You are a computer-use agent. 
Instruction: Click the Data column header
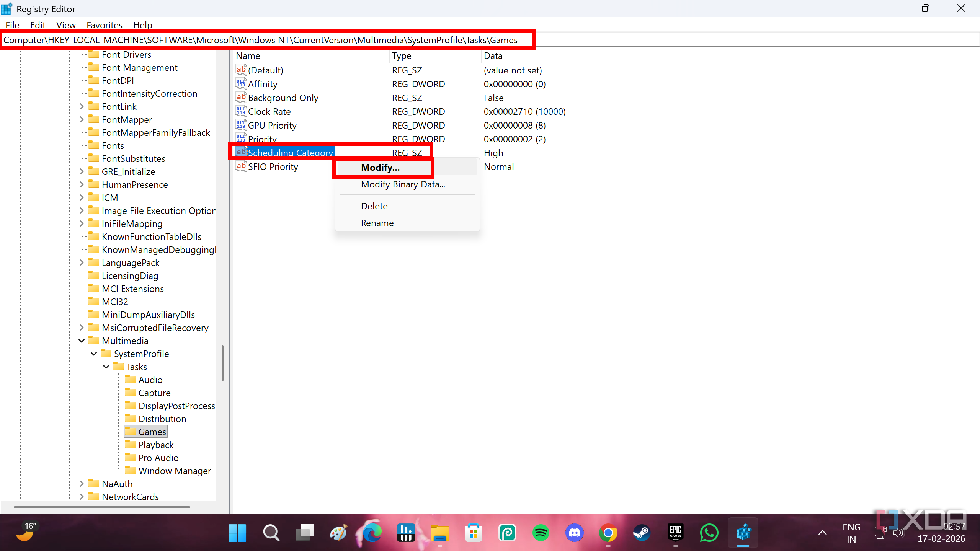pyautogui.click(x=592, y=56)
